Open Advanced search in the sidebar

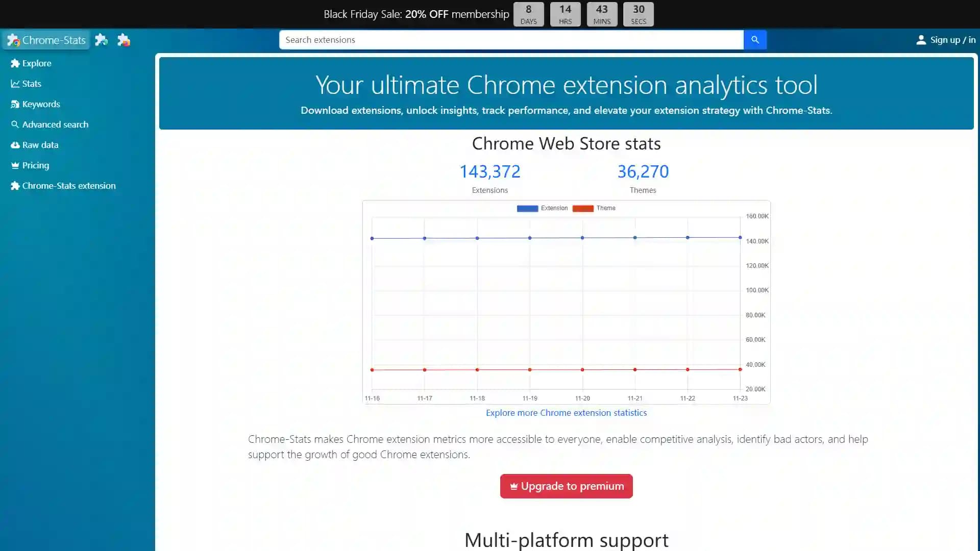(50, 124)
